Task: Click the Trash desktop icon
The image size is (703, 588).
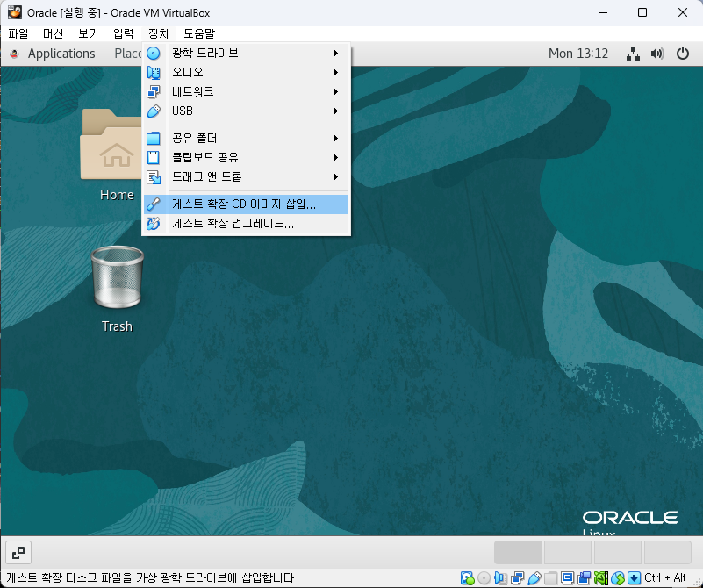Action: click(x=117, y=277)
